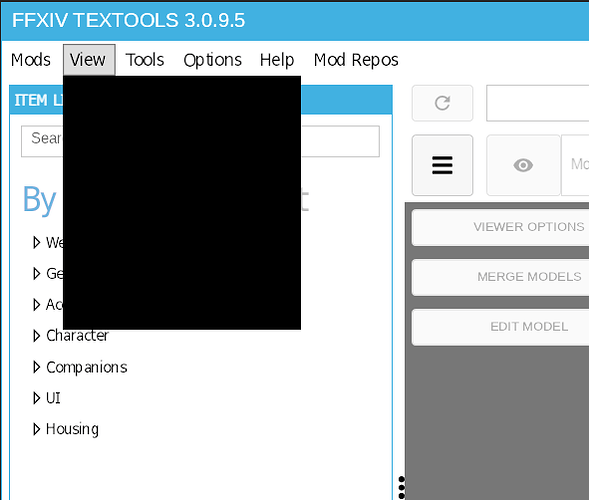
Task: Open the hamburger menu button
Action: coord(442,165)
